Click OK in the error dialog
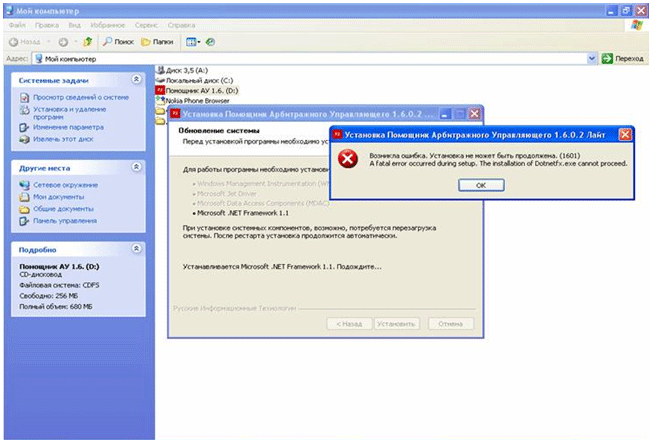652x440 pixels. tap(481, 185)
